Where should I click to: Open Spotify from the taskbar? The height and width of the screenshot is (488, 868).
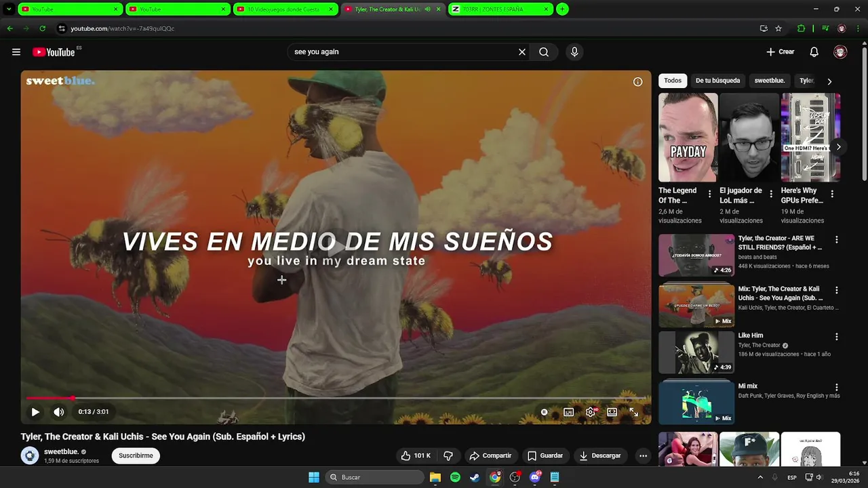coord(455,477)
